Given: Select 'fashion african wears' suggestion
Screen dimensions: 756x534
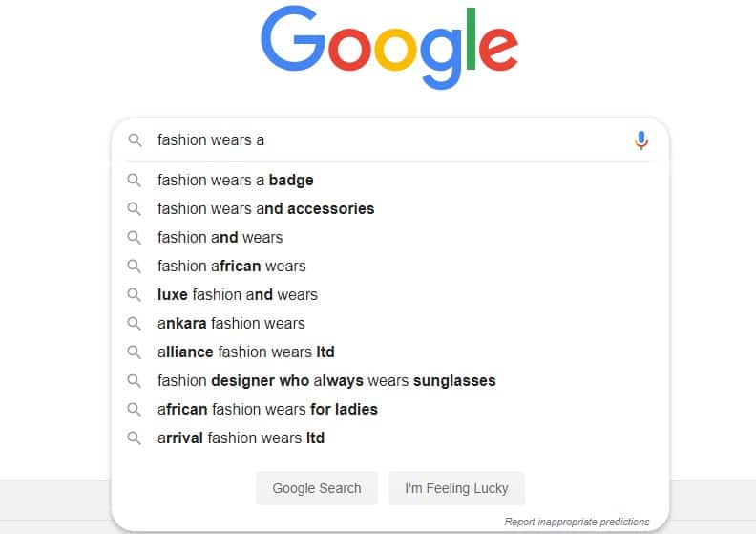Looking at the screenshot, I should 232,266.
